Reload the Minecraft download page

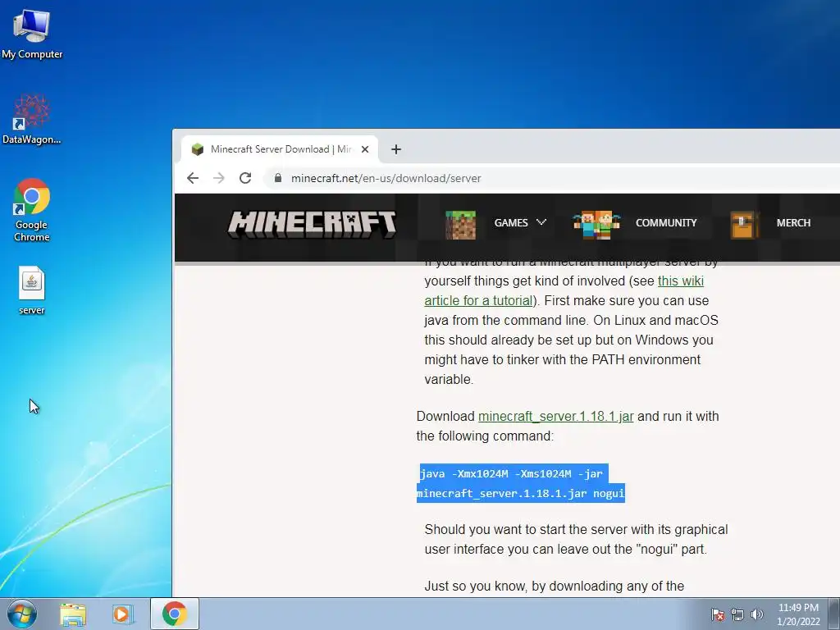coord(245,178)
